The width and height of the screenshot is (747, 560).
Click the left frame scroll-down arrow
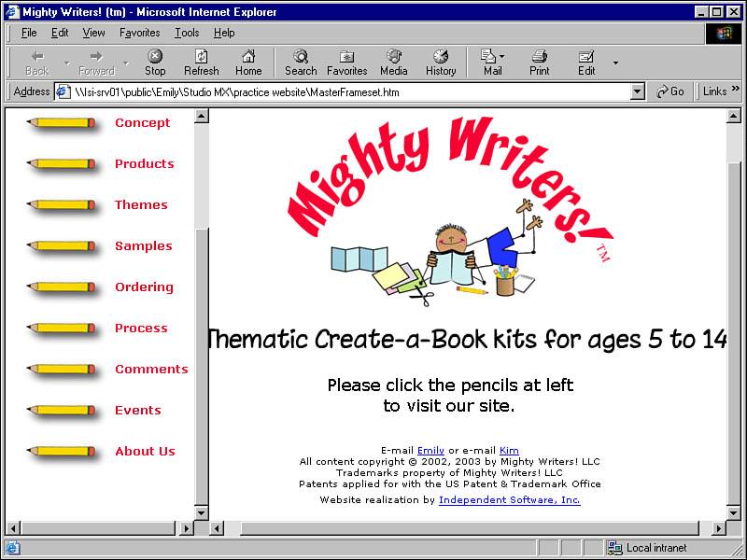click(202, 512)
